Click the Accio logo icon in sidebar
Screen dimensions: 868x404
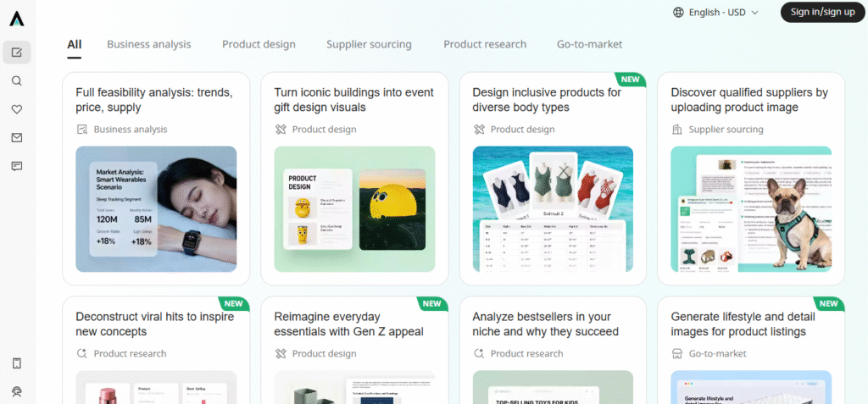[x=17, y=19]
